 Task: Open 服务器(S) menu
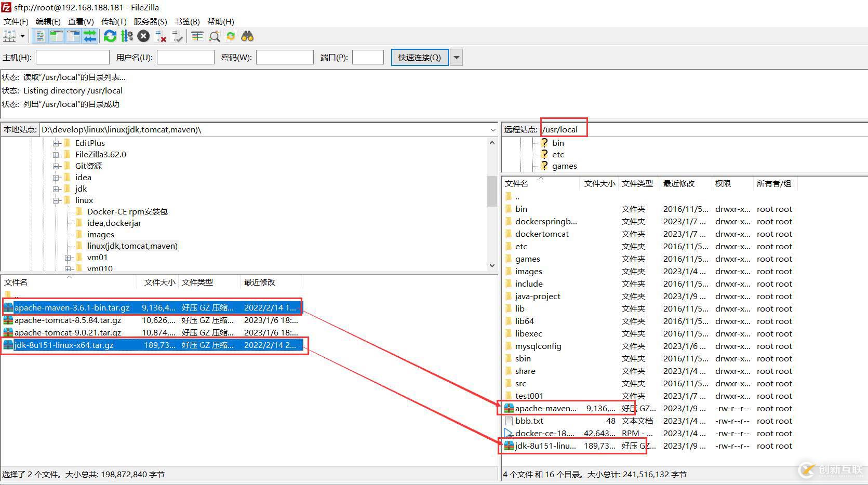click(150, 21)
